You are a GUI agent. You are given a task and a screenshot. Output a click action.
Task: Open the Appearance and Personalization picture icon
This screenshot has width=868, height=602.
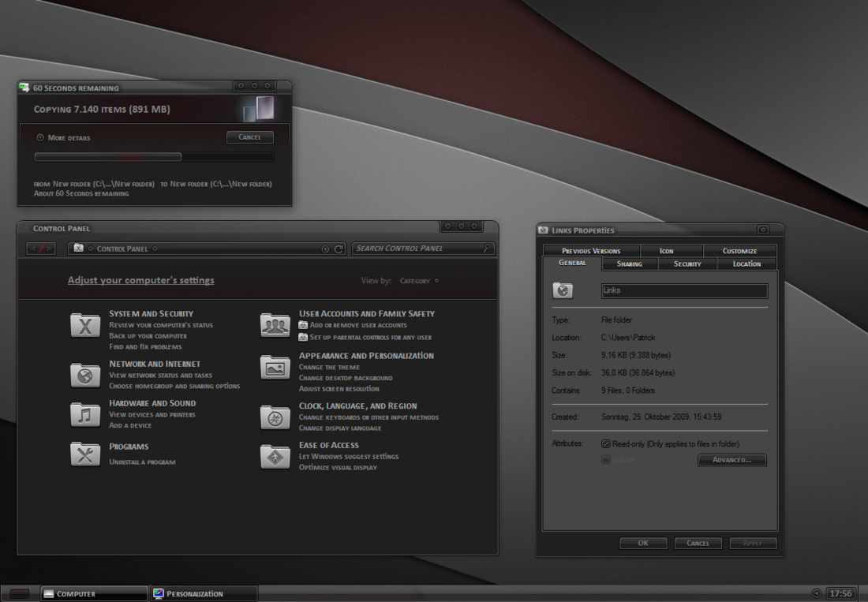pos(275,368)
